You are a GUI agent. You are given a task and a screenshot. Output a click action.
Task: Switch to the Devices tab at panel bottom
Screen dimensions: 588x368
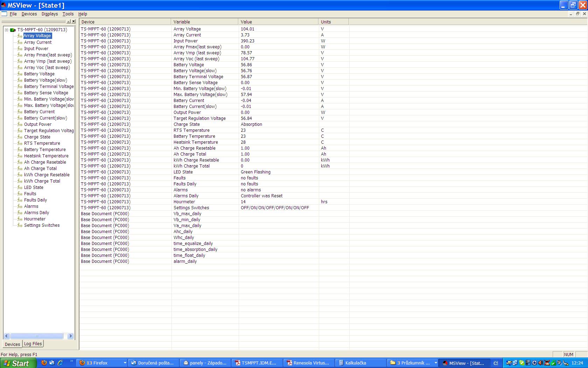click(13, 344)
